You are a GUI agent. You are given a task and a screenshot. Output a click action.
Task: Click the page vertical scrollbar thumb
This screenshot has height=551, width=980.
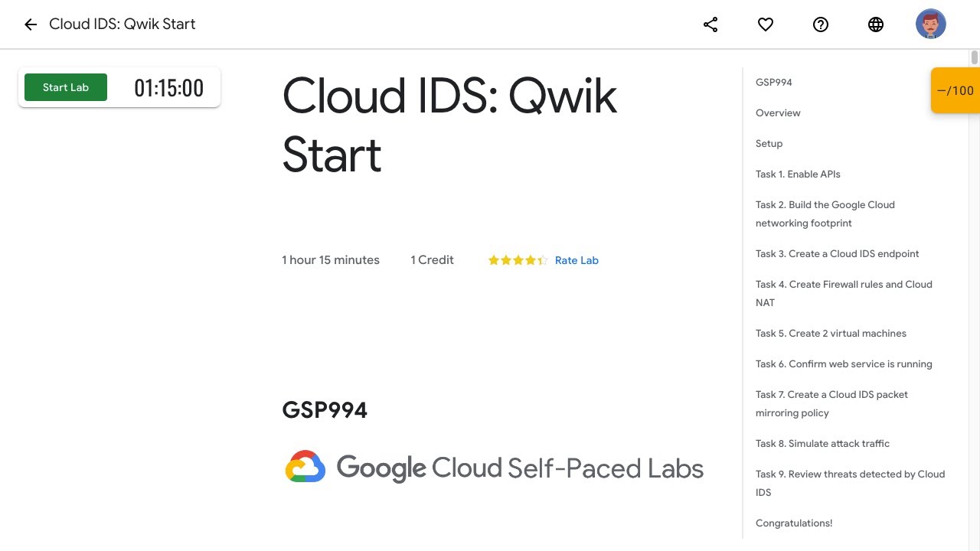click(975, 57)
